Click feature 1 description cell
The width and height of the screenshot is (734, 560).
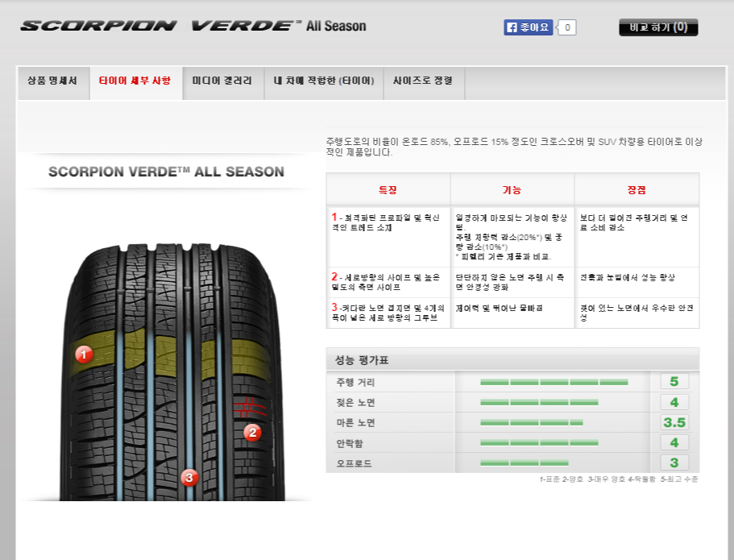[388, 237]
